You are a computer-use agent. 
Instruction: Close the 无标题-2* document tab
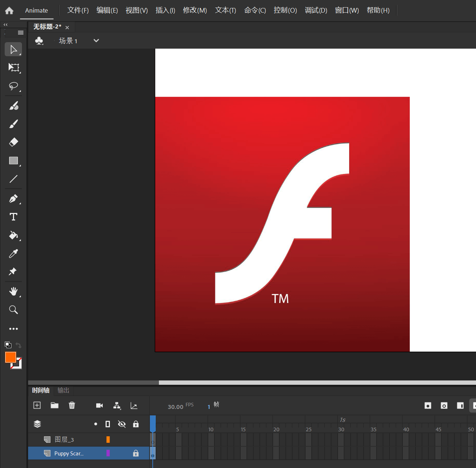click(67, 27)
